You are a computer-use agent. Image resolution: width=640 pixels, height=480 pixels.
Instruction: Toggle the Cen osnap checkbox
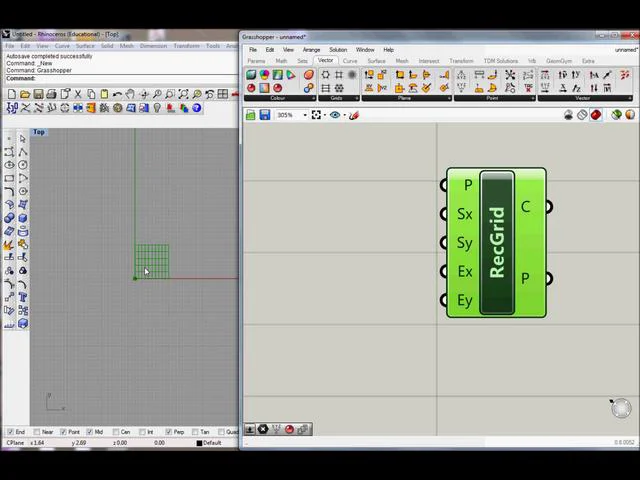[x=116, y=432]
